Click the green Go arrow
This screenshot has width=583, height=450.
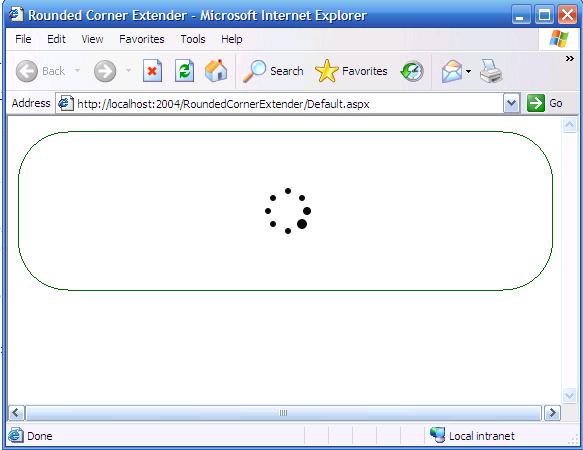point(536,103)
